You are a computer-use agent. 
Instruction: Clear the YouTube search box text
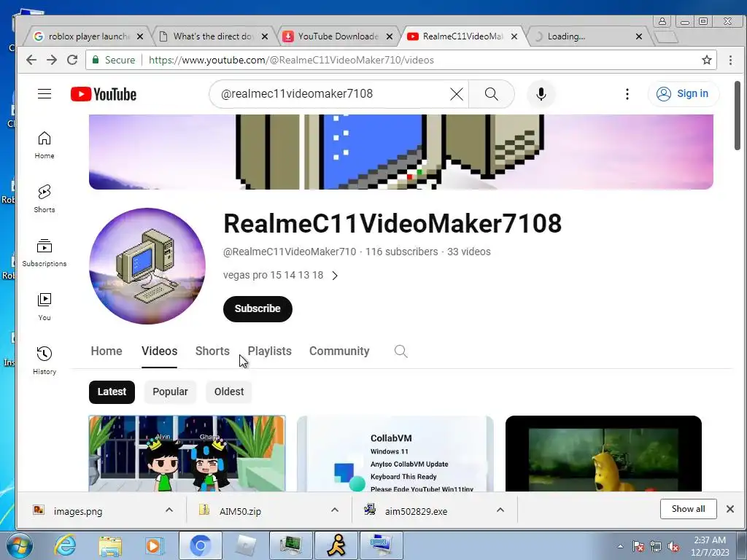[x=457, y=94]
